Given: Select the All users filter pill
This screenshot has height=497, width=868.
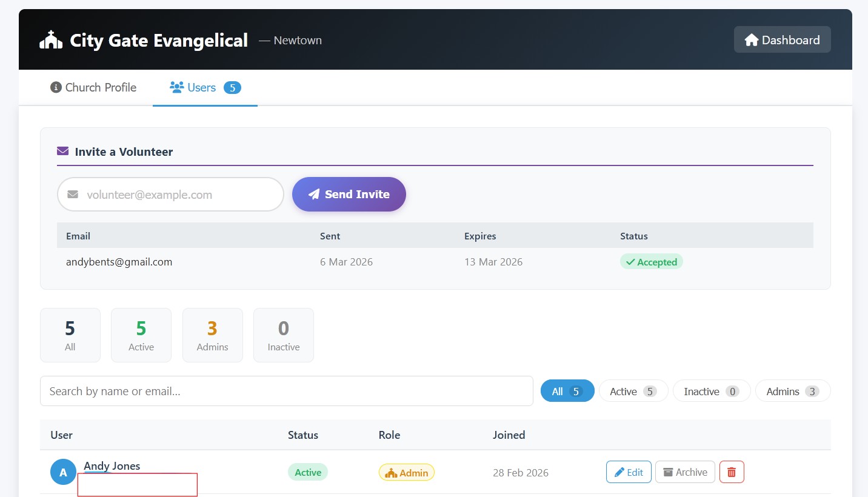Looking at the screenshot, I should [567, 392].
